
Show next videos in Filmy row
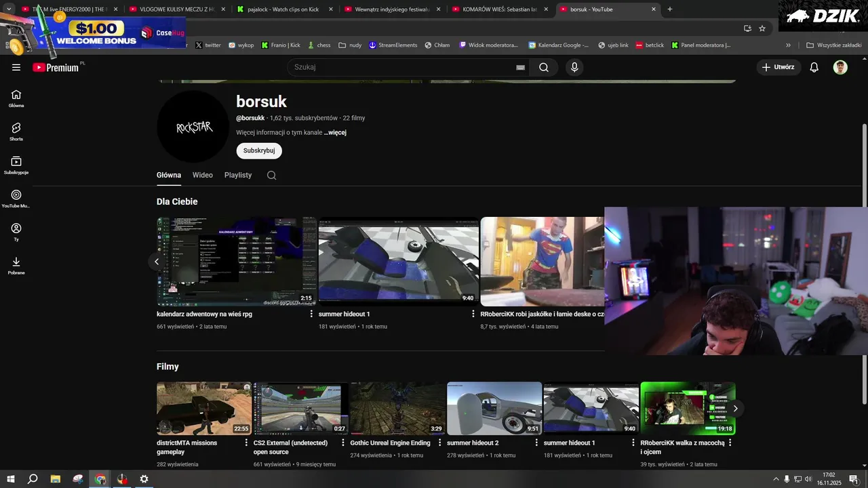(735, 409)
